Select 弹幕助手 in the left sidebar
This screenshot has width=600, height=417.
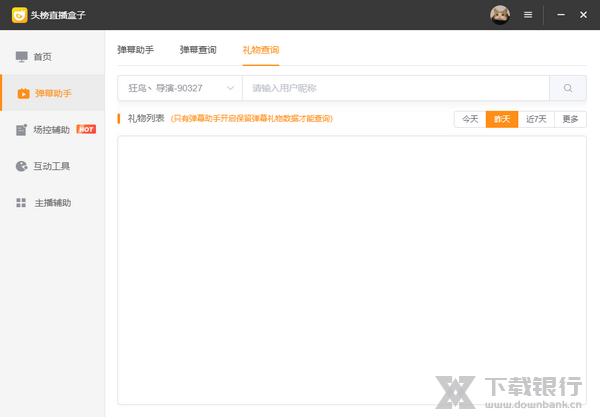[x=52, y=93]
